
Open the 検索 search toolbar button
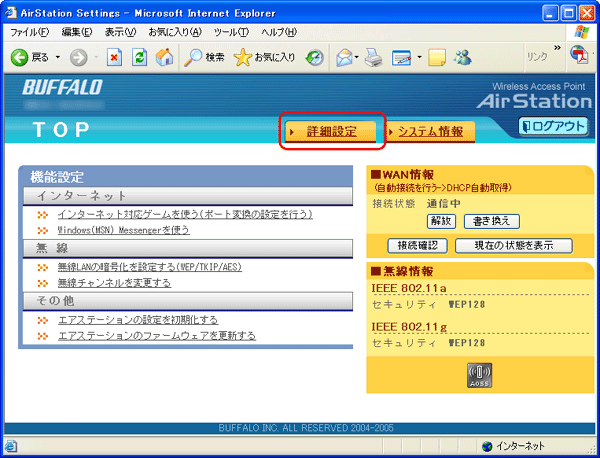(204, 58)
